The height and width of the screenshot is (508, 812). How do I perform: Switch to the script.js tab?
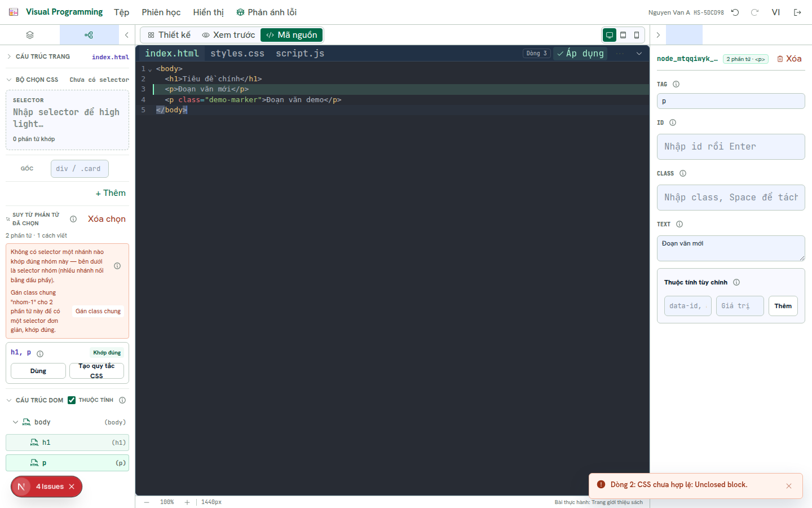pyautogui.click(x=300, y=54)
